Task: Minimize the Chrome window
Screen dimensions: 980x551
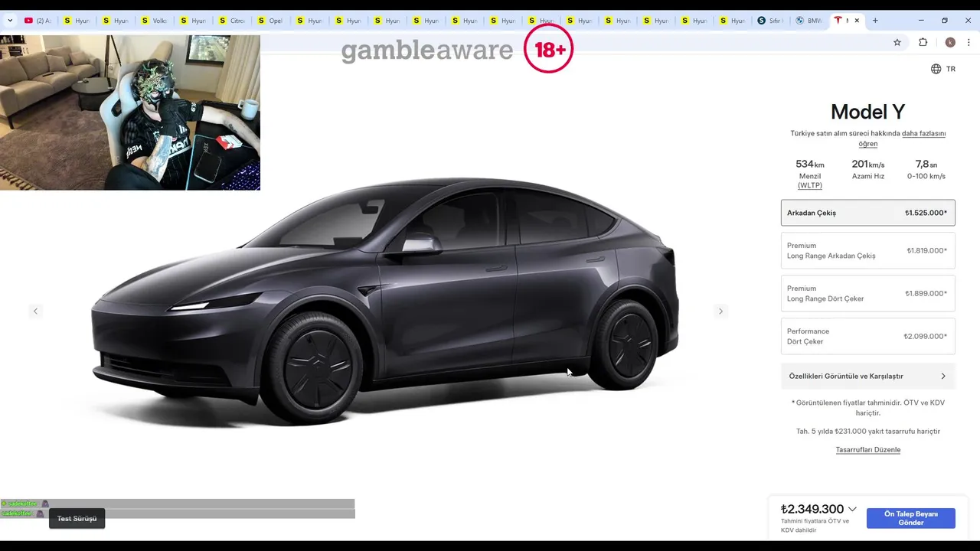Action: (x=921, y=21)
